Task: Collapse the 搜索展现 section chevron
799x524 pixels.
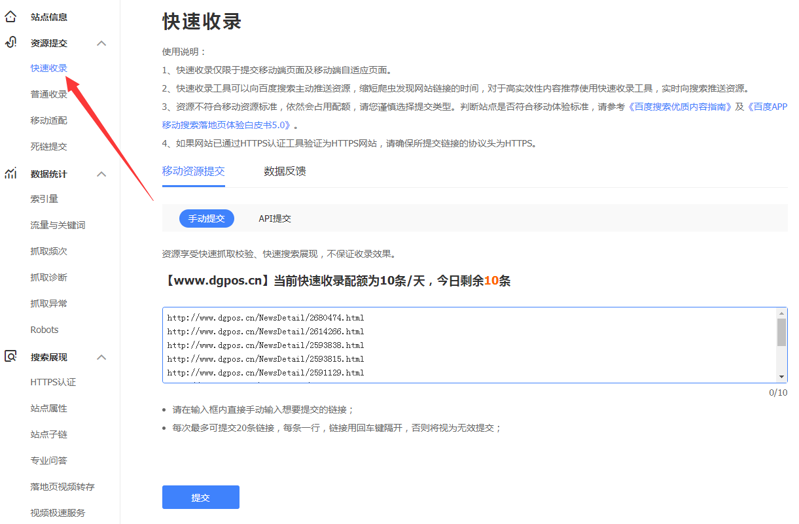Action: (101, 357)
